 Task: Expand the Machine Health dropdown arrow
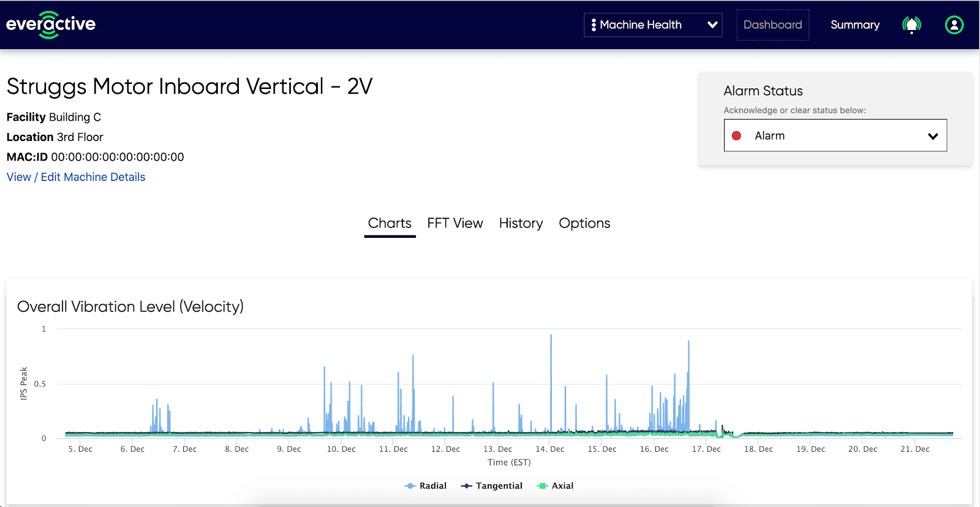pos(712,25)
